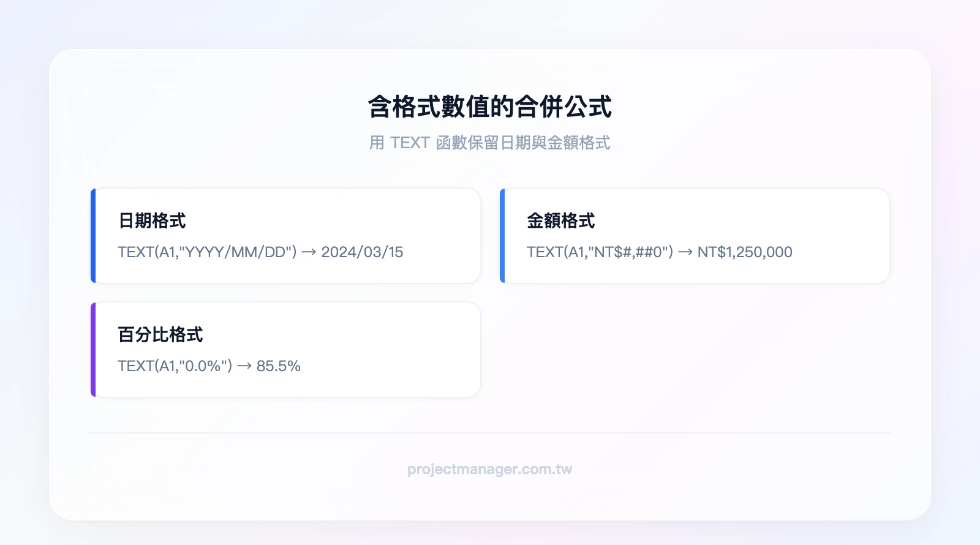This screenshot has height=545, width=980.
Task: Click the arrow in the 日期格式 formula
Action: (x=309, y=252)
